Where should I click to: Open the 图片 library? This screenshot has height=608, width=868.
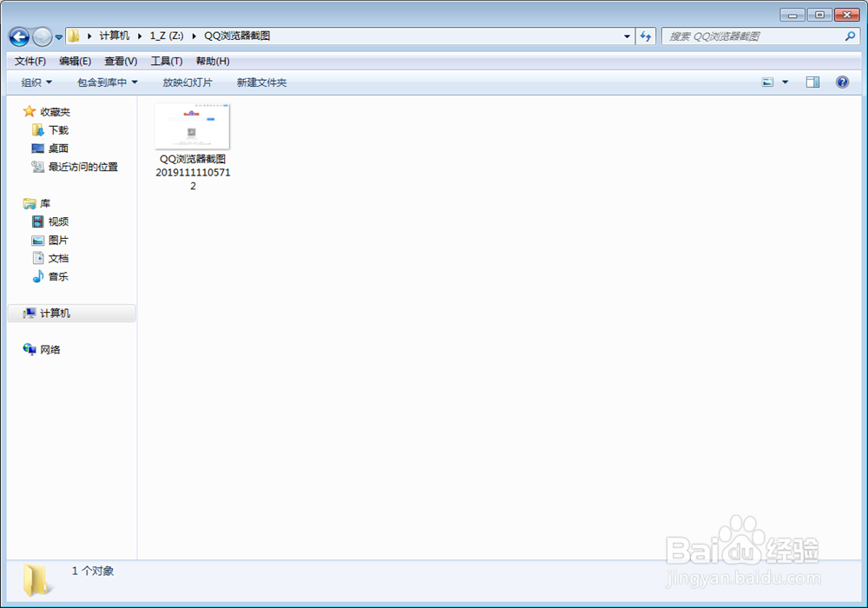pos(50,241)
